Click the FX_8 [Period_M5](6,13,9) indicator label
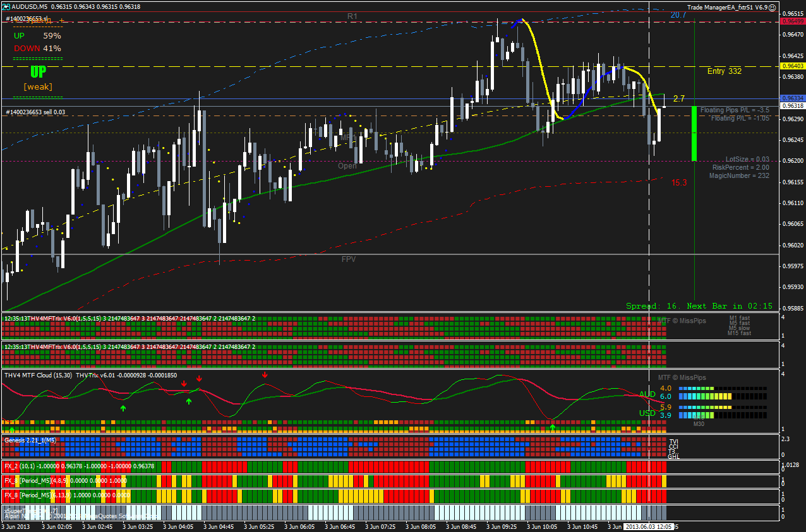 pos(67,495)
